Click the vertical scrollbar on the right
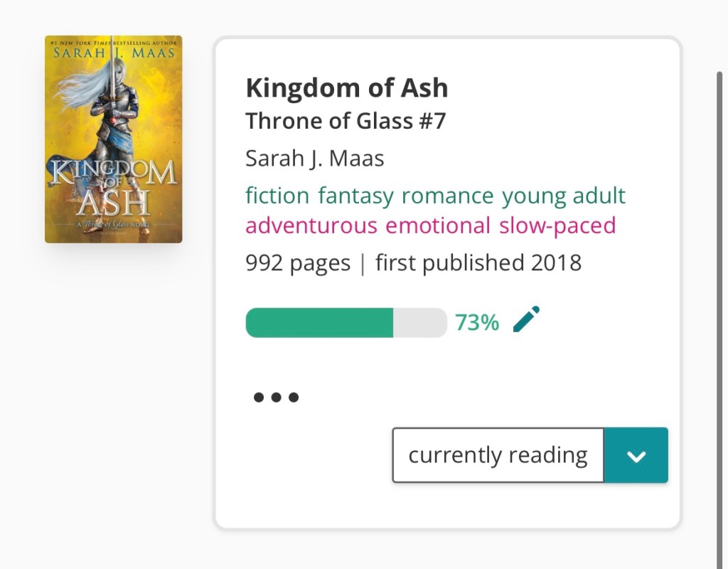Viewport: 728px width, 569px height. pyautogui.click(x=719, y=284)
